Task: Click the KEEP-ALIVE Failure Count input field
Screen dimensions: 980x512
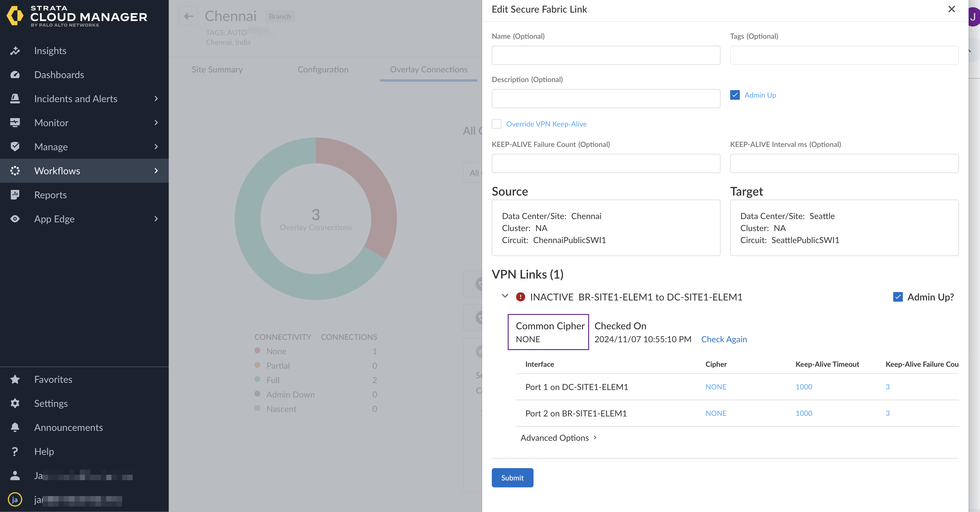Action: click(606, 163)
